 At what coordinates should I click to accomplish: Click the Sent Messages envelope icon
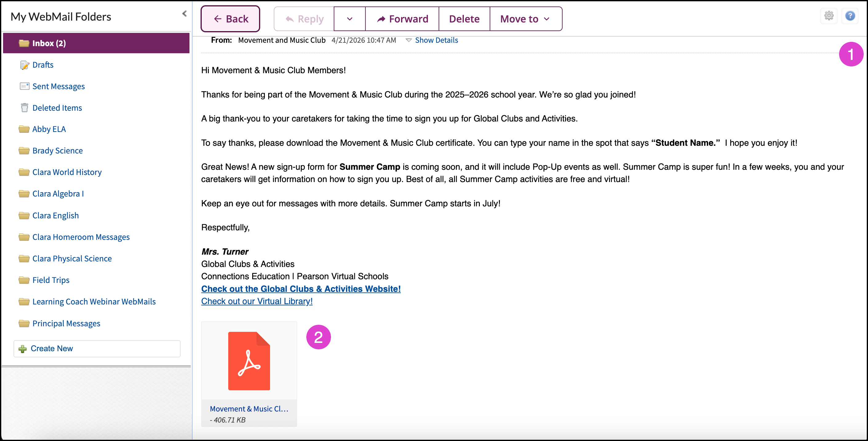click(x=24, y=86)
